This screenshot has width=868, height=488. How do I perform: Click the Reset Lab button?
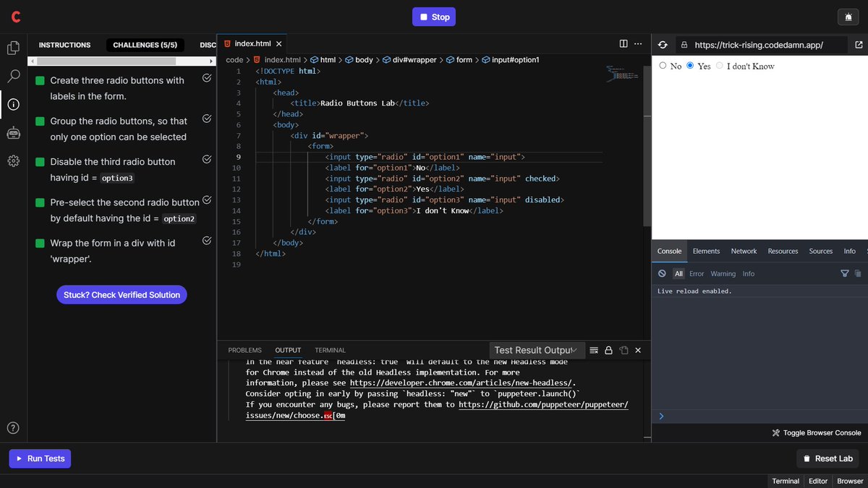(827, 458)
